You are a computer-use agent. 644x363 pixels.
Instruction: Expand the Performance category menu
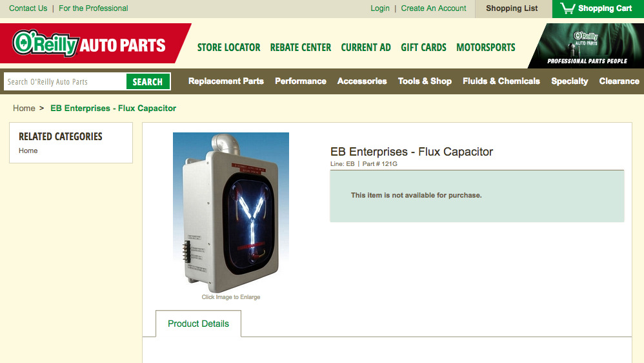coord(301,81)
